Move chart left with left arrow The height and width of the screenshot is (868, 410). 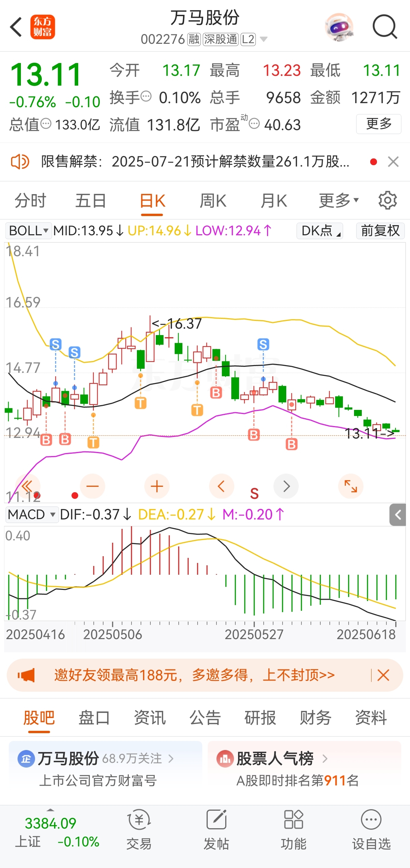click(x=222, y=486)
